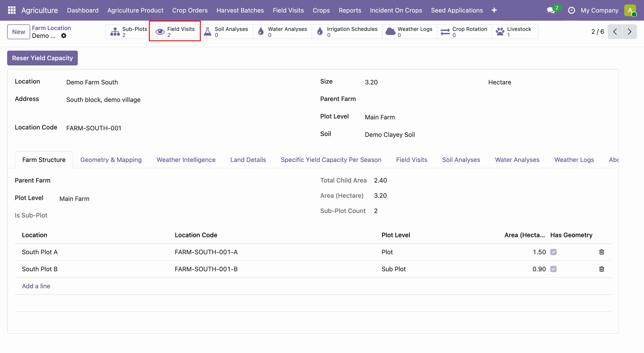Open Specific Yield Capacity Per Season tab
Screen dimensions: 644x353
pyautogui.click(x=331, y=160)
